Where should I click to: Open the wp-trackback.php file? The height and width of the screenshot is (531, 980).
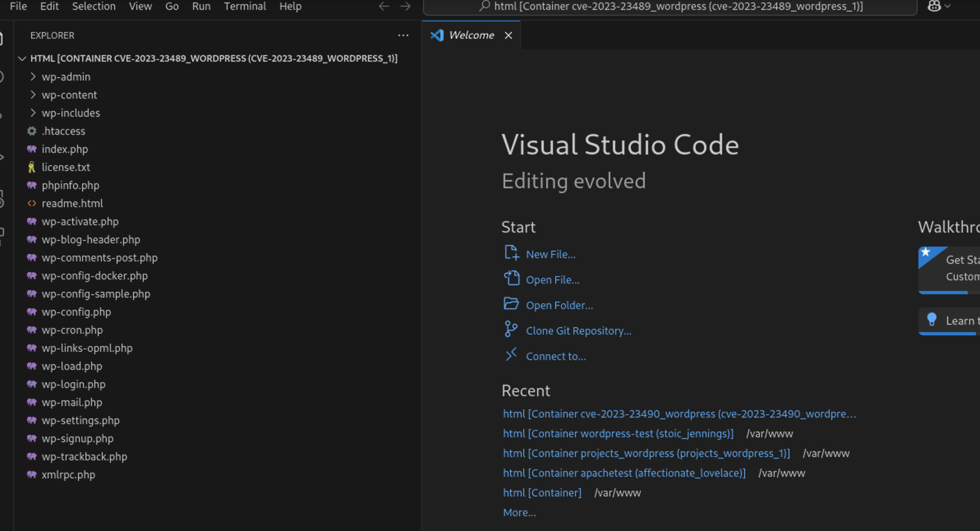pos(84,457)
